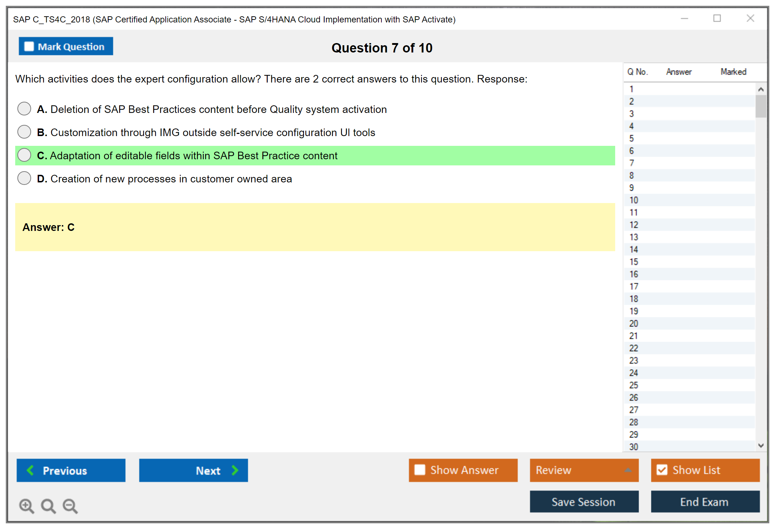Select question 12 in the question list
Viewport: 778px width, 532px height.
tap(634, 225)
